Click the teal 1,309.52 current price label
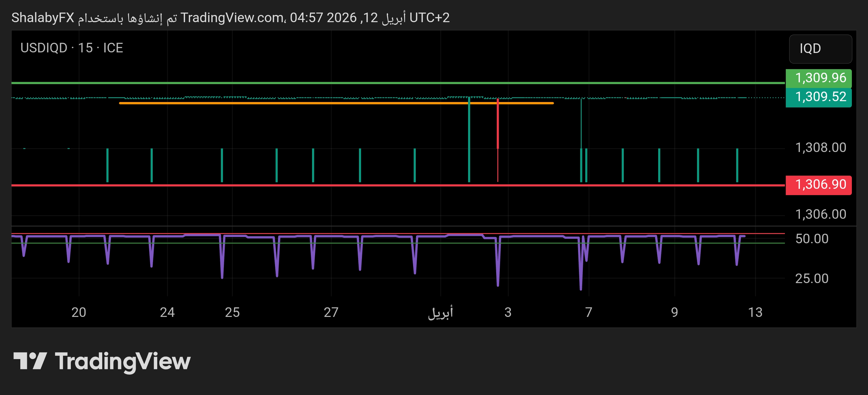Image resolution: width=868 pixels, height=395 pixels. pyautogui.click(x=818, y=97)
